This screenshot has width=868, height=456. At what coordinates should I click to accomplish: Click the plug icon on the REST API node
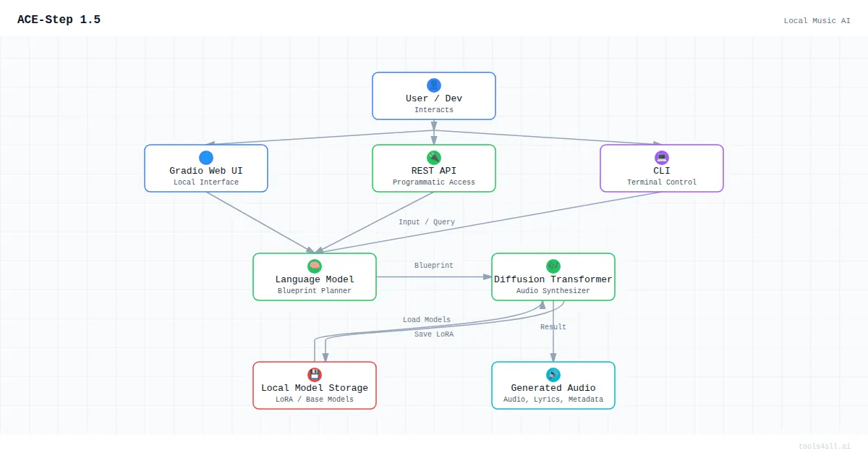[x=434, y=158]
